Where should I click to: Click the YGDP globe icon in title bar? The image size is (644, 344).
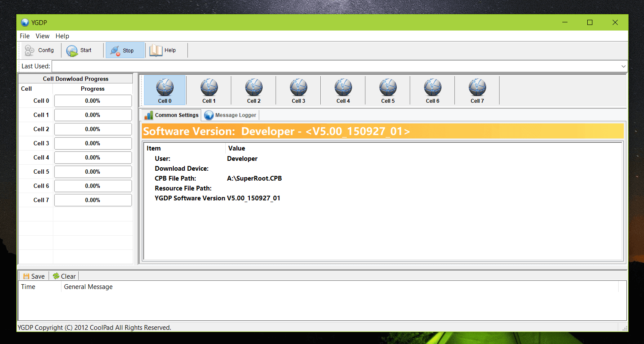tap(25, 22)
